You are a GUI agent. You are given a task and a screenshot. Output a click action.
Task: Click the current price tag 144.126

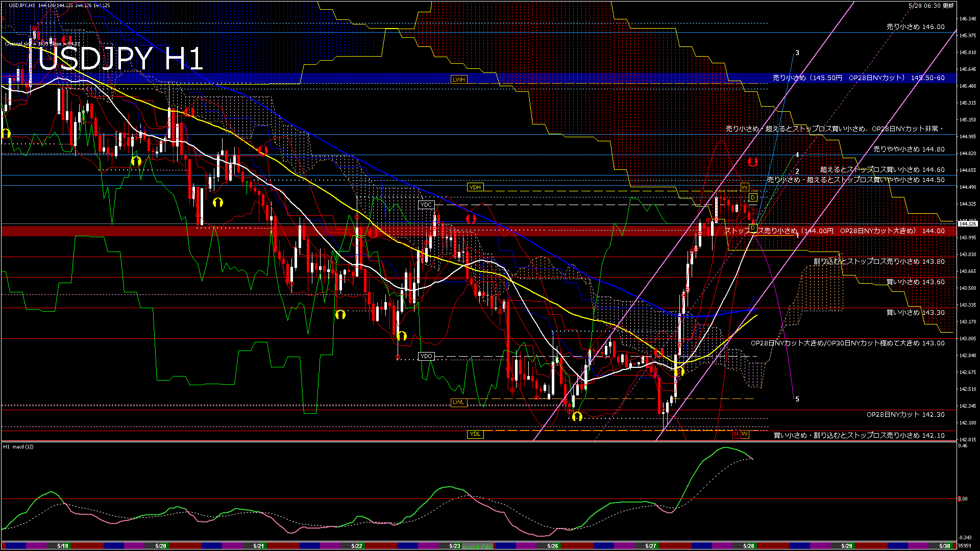click(x=968, y=223)
